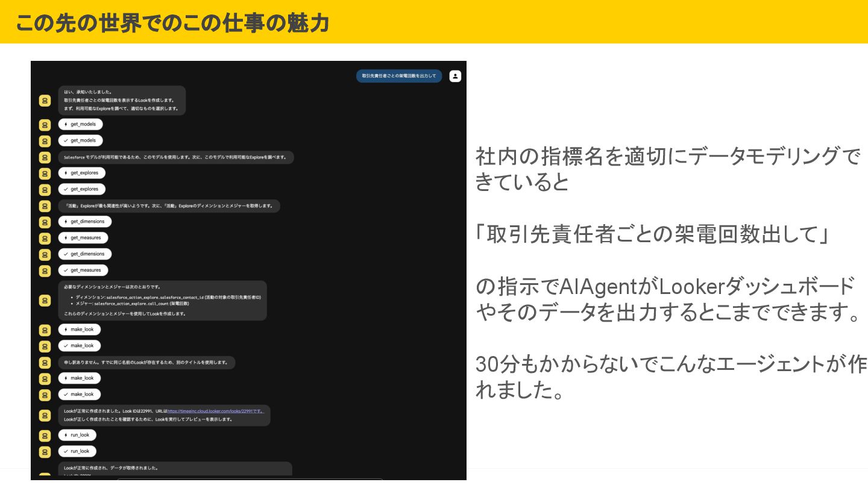Open the lightning make_look chip right after the apology message
Screen dimensions: 868x488
[80, 378]
